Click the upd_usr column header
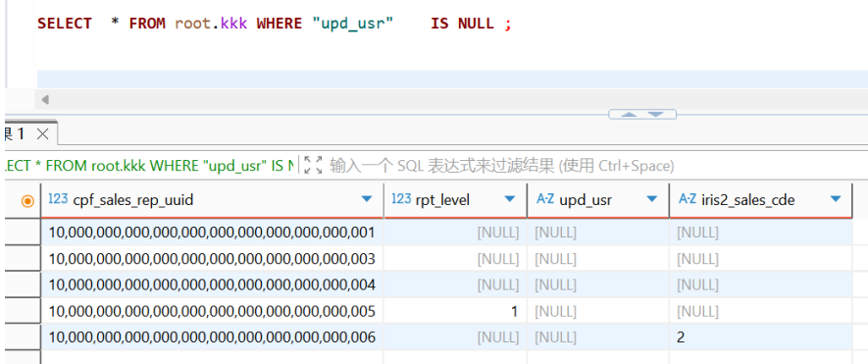The image size is (868, 364). pyautogui.click(x=598, y=200)
